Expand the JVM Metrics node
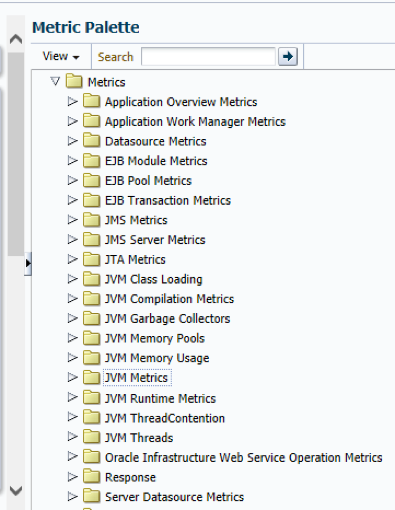 [x=72, y=377]
